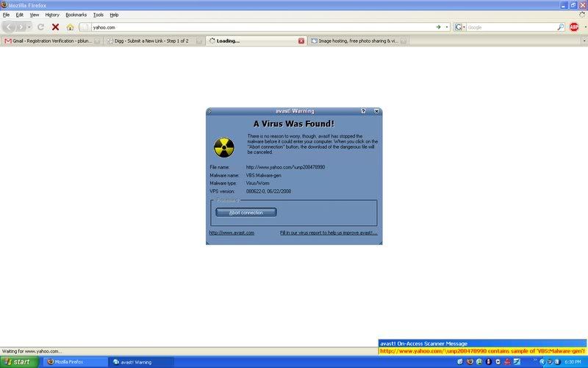Open the back/forward history dropdown arrow
The image size is (588, 368).
[29, 27]
